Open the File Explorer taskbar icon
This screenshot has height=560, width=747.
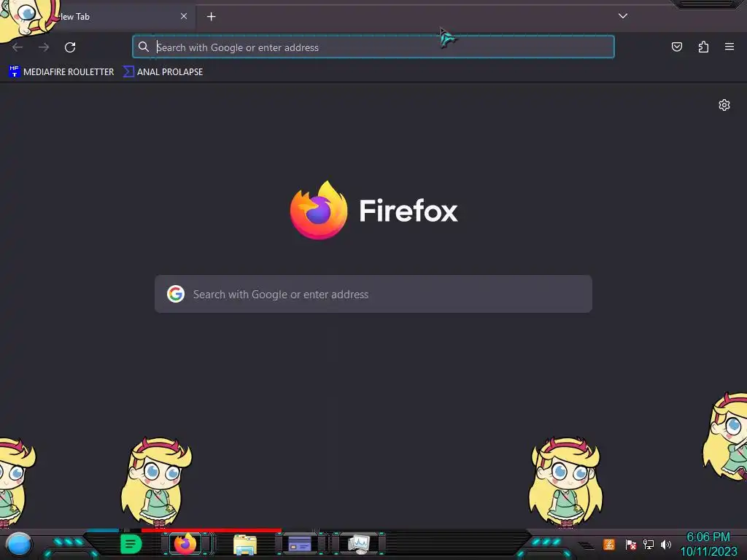point(245,544)
